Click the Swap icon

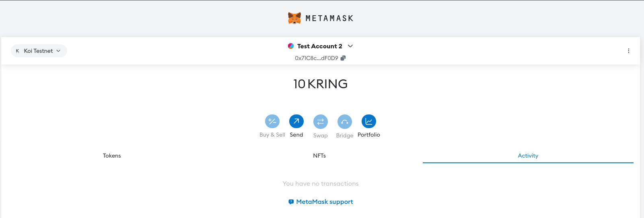point(321,121)
